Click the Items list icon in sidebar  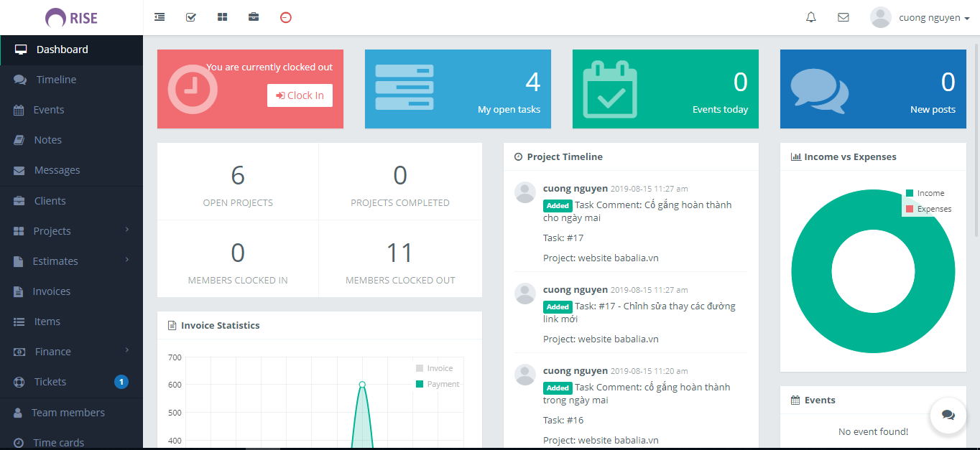(19, 322)
